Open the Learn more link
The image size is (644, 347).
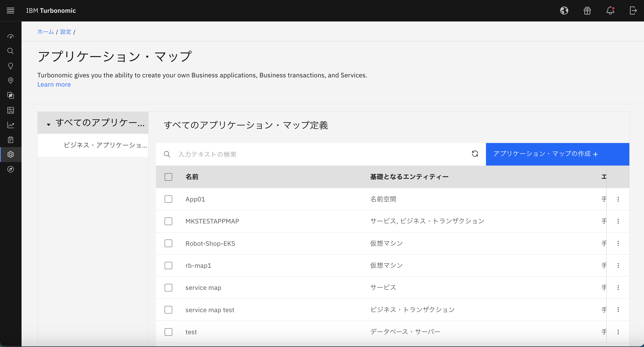(54, 85)
